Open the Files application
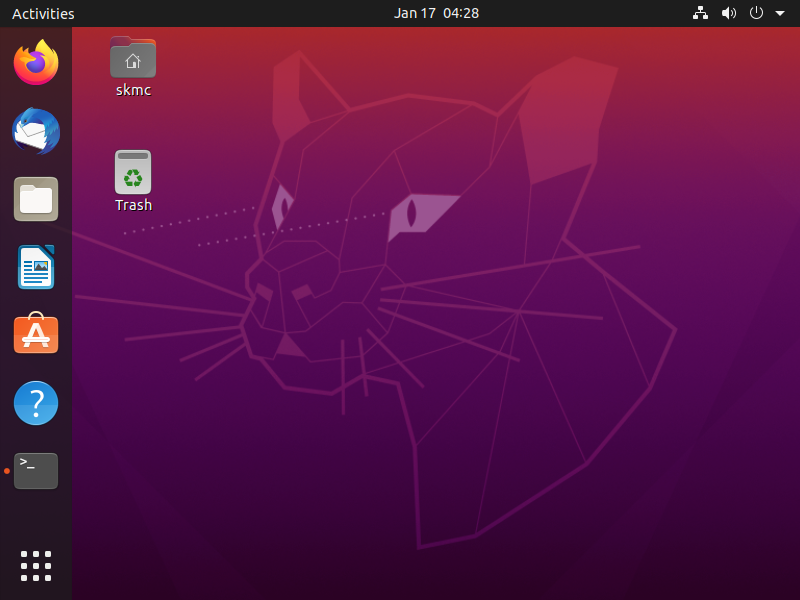Image resolution: width=800 pixels, height=600 pixels. (35, 199)
